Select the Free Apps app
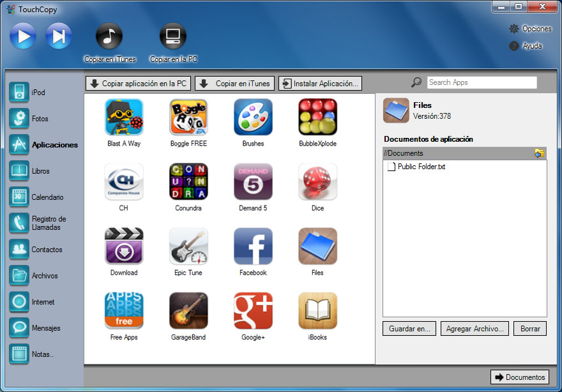Image resolution: width=562 pixels, height=392 pixels. pyautogui.click(x=124, y=317)
